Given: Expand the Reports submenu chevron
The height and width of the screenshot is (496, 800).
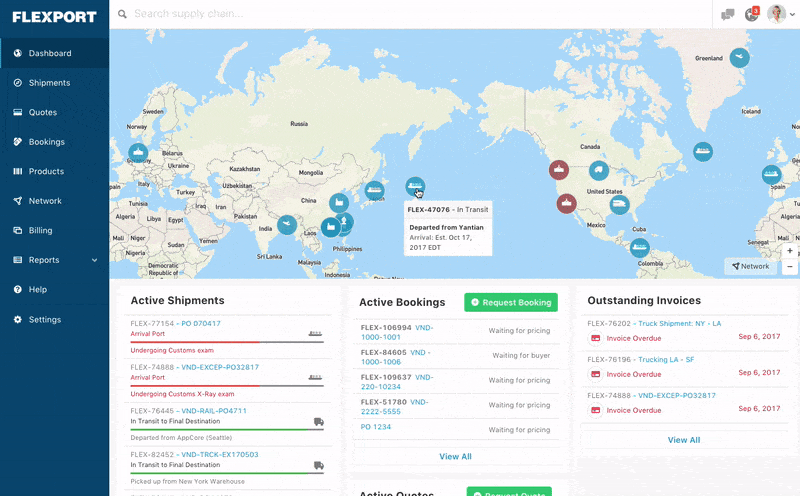Looking at the screenshot, I should pos(94,260).
